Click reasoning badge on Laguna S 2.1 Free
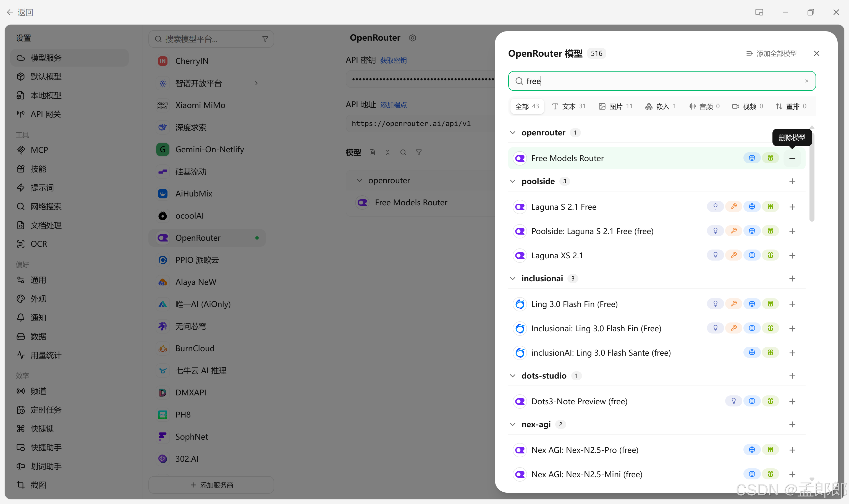The width and height of the screenshot is (849, 504). click(715, 207)
